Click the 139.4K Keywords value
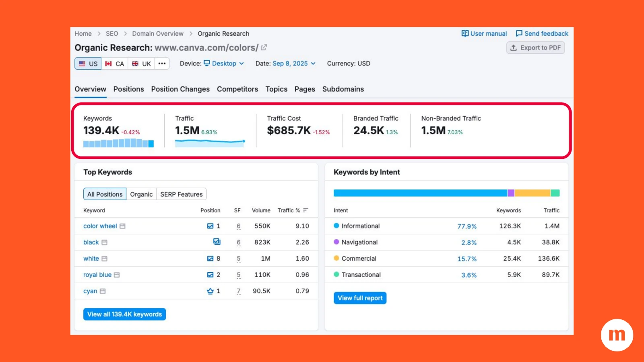 (x=101, y=131)
